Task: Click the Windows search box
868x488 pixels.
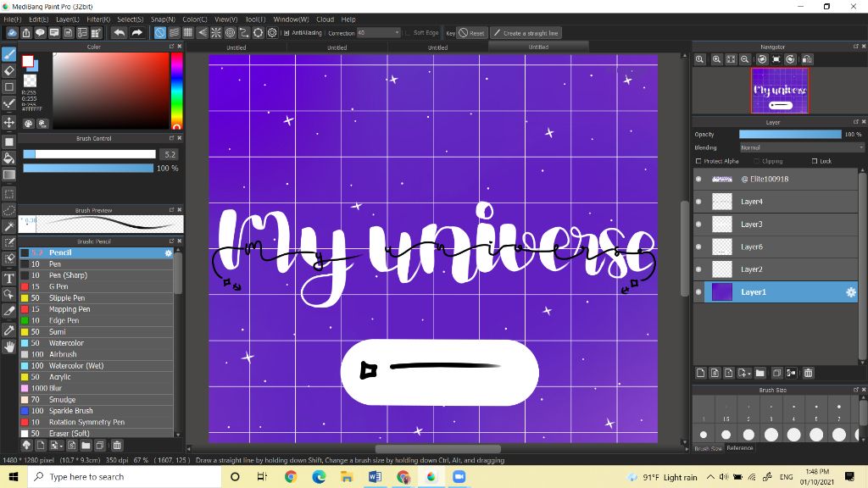Action: tap(125, 477)
